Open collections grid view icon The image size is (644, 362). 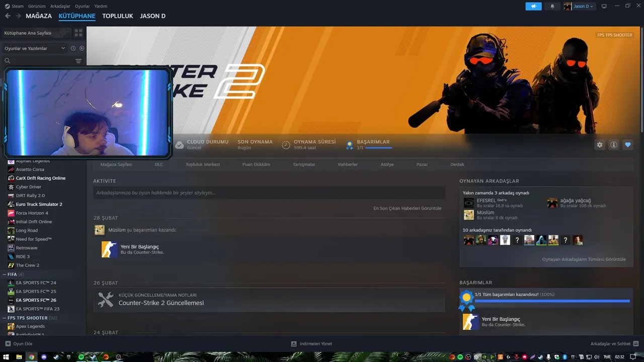click(78, 33)
